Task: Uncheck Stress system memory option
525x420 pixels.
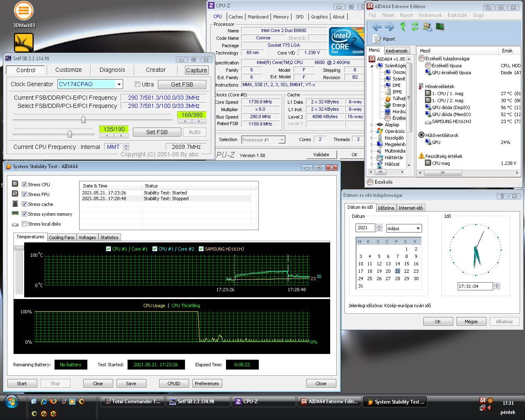Action: 25,214
